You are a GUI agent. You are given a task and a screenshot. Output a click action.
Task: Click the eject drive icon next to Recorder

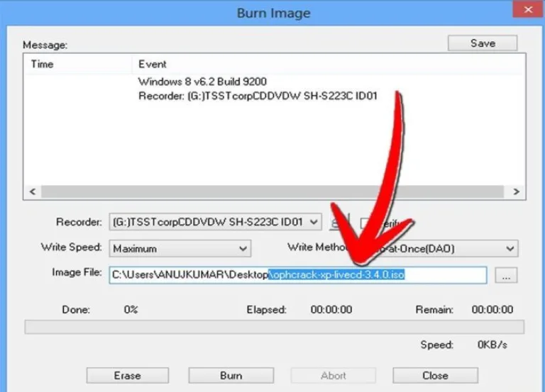pos(339,222)
